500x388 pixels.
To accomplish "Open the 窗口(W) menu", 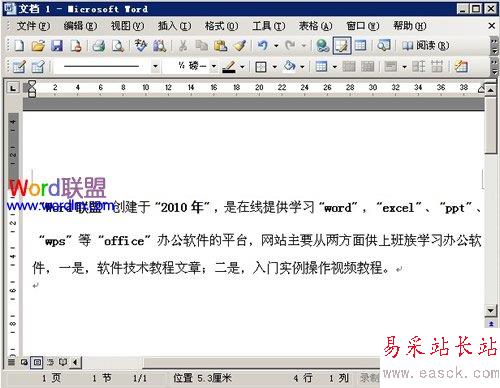I will click(x=363, y=26).
